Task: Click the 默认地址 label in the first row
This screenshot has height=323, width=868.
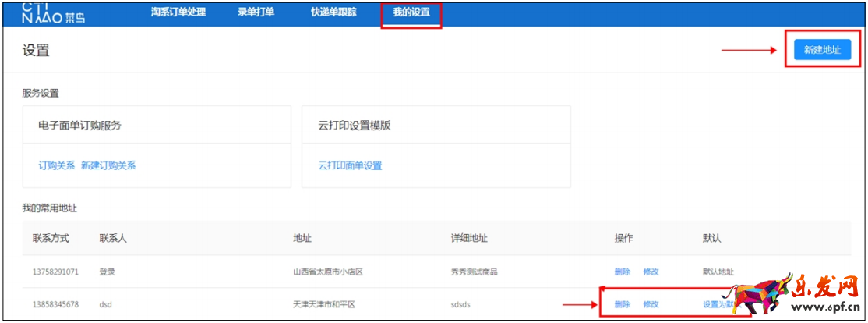Action: coord(718,272)
